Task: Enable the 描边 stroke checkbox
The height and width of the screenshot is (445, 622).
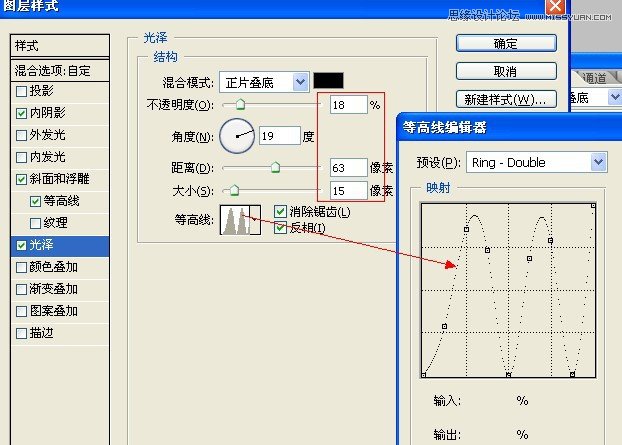Action: 21,333
